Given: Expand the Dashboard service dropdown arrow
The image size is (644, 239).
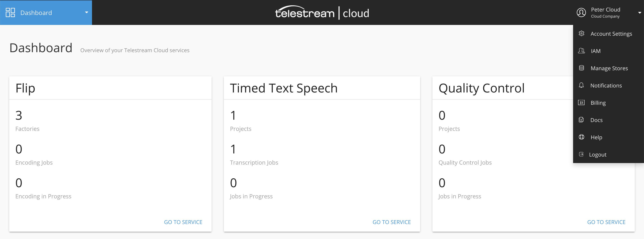Looking at the screenshot, I should click(x=86, y=12).
